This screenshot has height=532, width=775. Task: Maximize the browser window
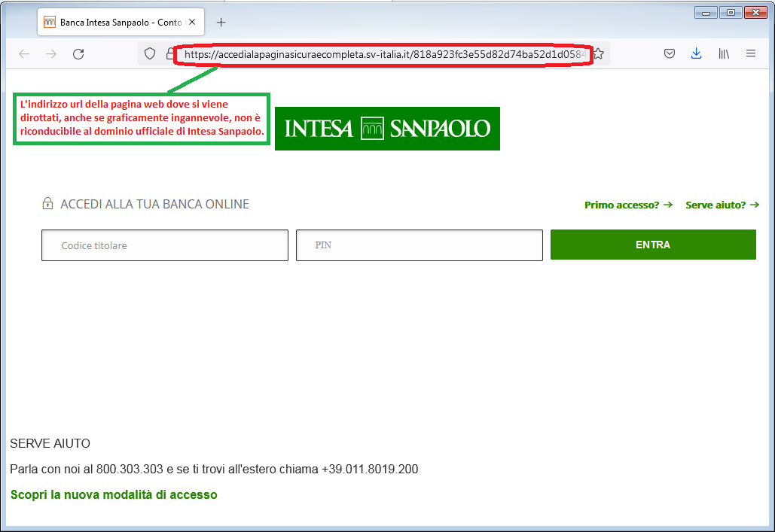(731, 13)
